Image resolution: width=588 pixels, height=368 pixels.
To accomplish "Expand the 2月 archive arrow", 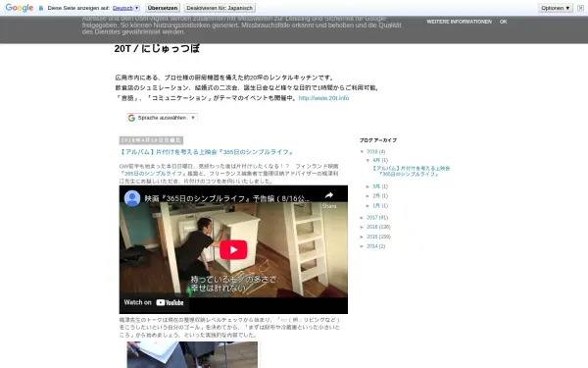I will (367, 196).
